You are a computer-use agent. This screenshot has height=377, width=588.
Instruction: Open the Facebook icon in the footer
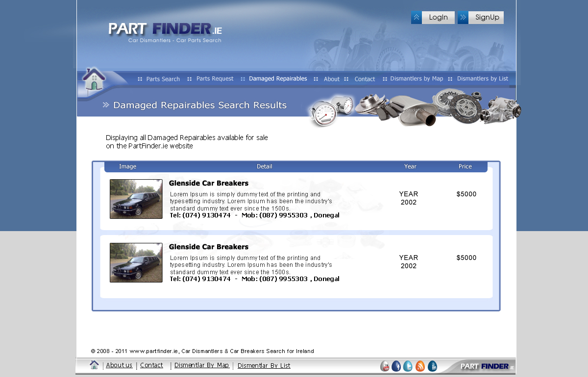tap(396, 366)
